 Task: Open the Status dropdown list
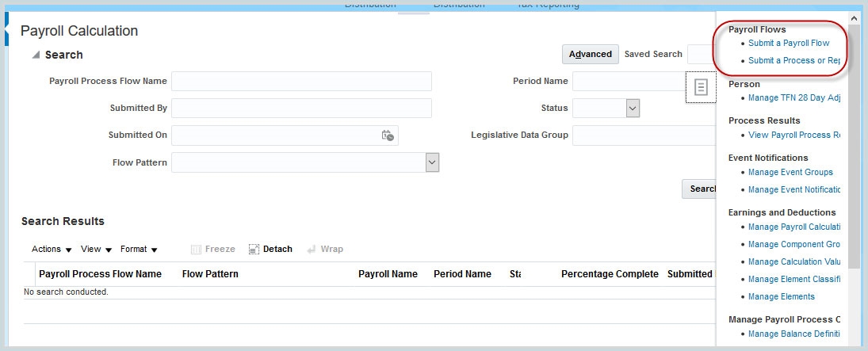click(633, 109)
